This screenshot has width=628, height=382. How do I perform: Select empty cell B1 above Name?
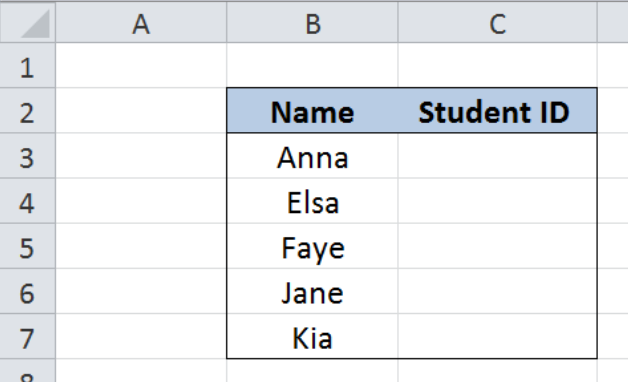312,65
